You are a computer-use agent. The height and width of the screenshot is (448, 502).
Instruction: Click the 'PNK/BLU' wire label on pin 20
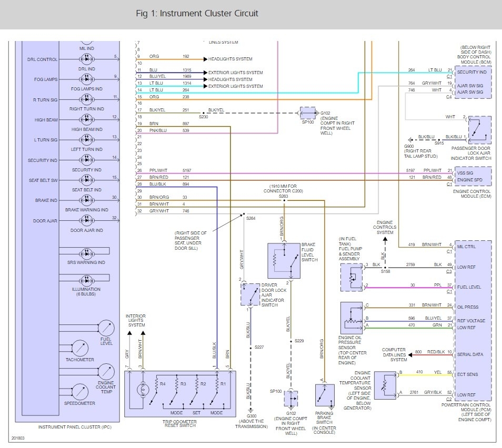(158, 130)
